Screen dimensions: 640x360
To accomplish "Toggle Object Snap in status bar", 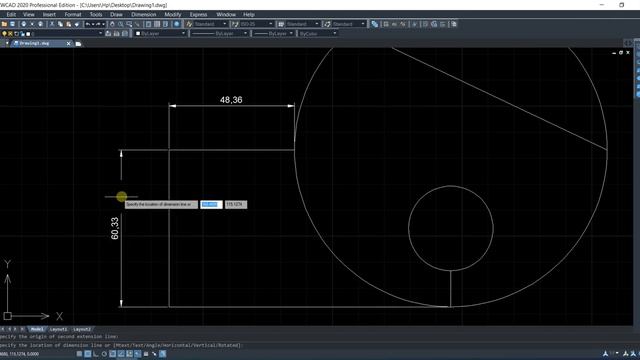I will 113,354.
